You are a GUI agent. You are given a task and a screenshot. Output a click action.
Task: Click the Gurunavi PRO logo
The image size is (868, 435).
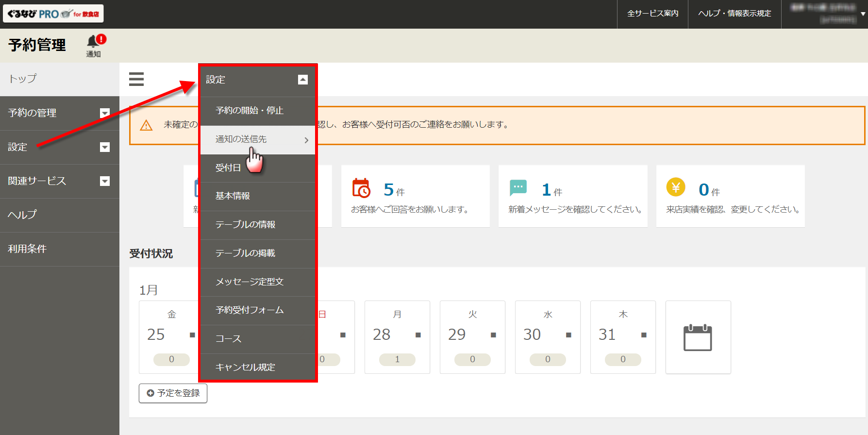click(53, 14)
